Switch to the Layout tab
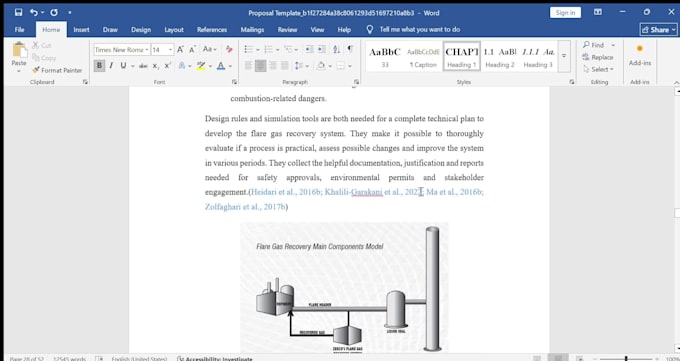This screenshot has width=680, height=361. 174,30
